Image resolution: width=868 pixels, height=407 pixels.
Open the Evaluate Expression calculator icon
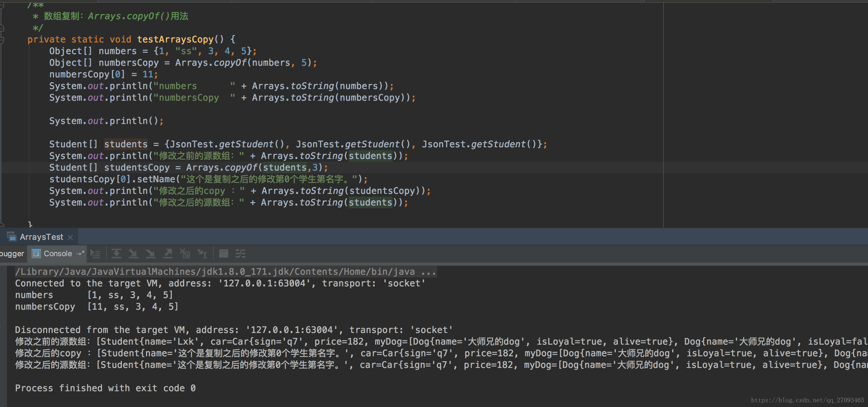tap(224, 254)
